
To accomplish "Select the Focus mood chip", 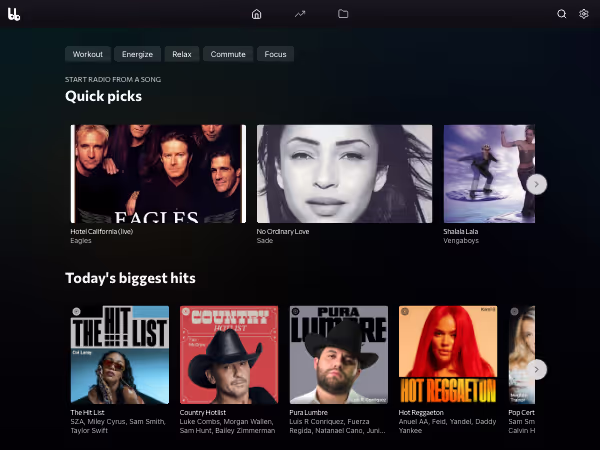I will pyautogui.click(x=276, y=54).
